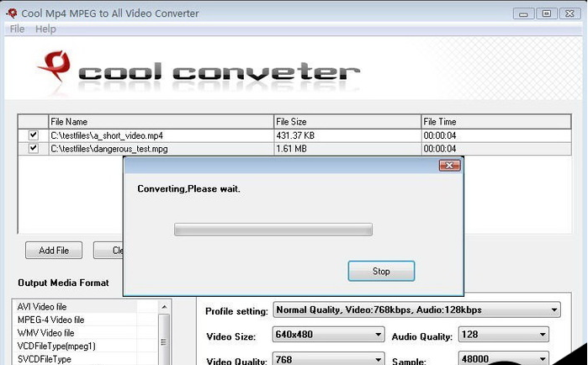Stop the conversion with the Stop button
This screenshot has width=588, height=365.
click(381, 271)
